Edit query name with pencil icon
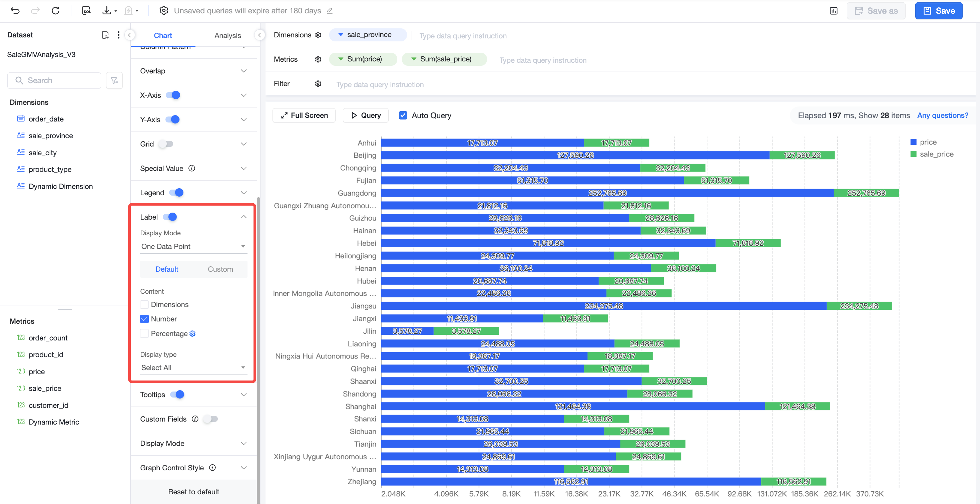980x504 pixels. pos(330,11)
